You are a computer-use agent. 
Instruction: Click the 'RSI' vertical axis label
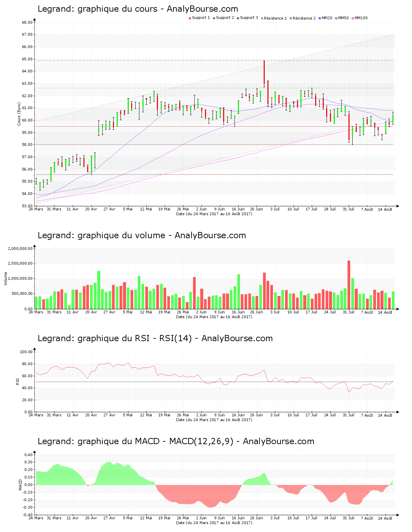pos(17,381)
